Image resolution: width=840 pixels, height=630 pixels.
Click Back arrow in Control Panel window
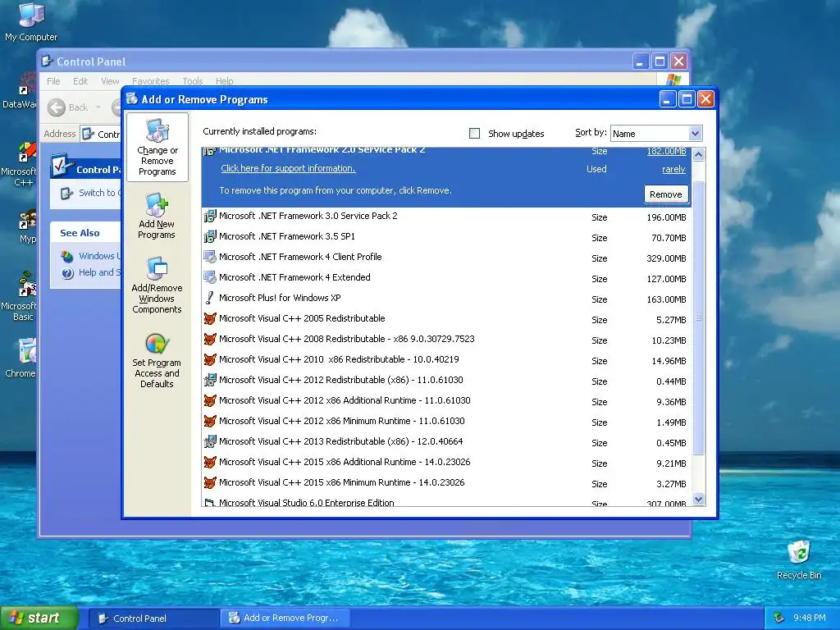(x=57, y=107)
